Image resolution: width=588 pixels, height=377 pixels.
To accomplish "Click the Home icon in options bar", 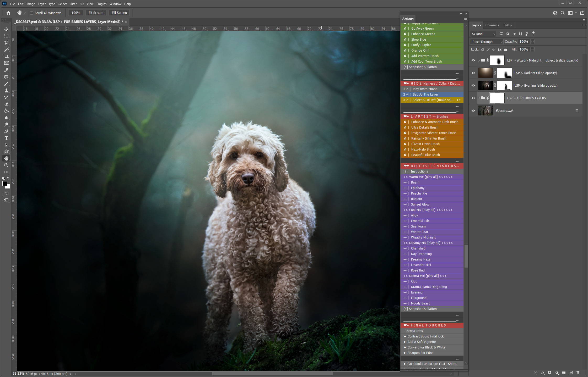I will coord(8,13).
